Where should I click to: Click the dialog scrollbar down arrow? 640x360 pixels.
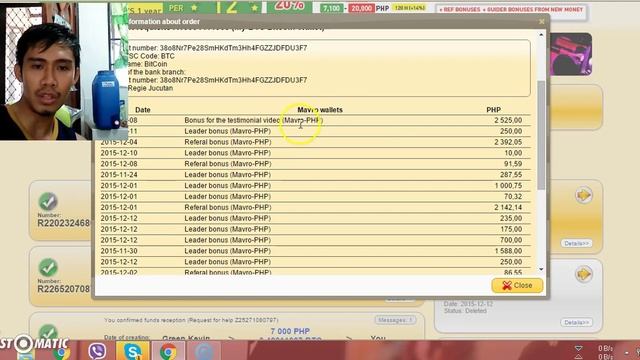point(541,269)
